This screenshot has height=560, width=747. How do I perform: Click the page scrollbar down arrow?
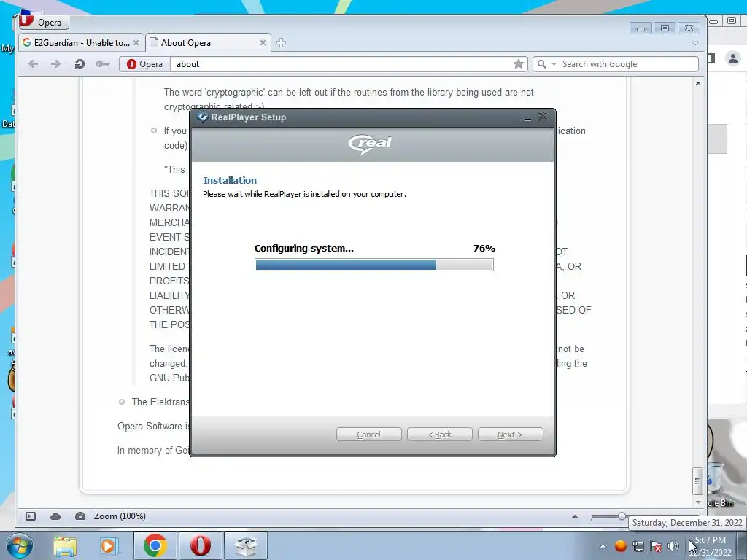(x=698, y=502)
